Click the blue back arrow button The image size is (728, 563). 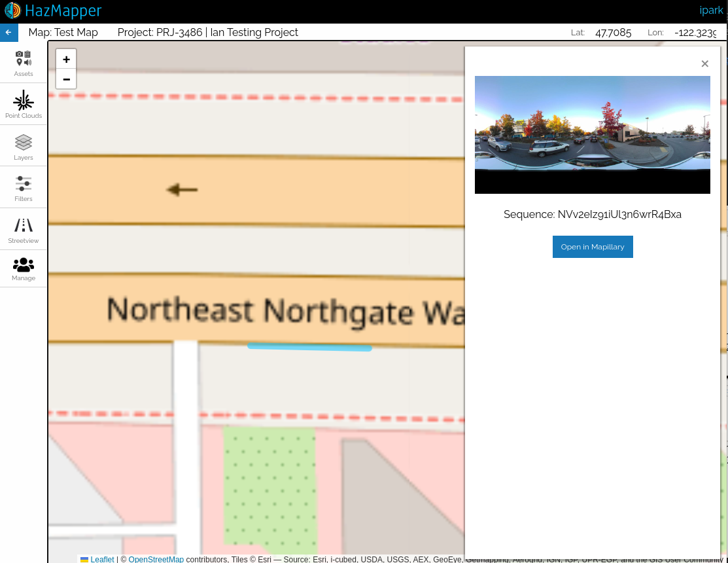tap(9, 32)
